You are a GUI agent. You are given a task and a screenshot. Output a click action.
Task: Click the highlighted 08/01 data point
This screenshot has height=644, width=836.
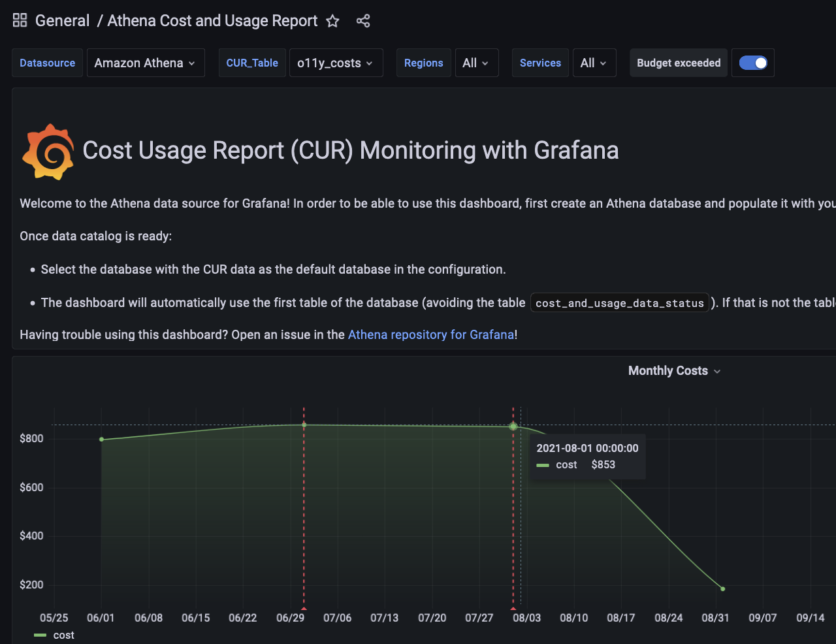coord(513,427)
